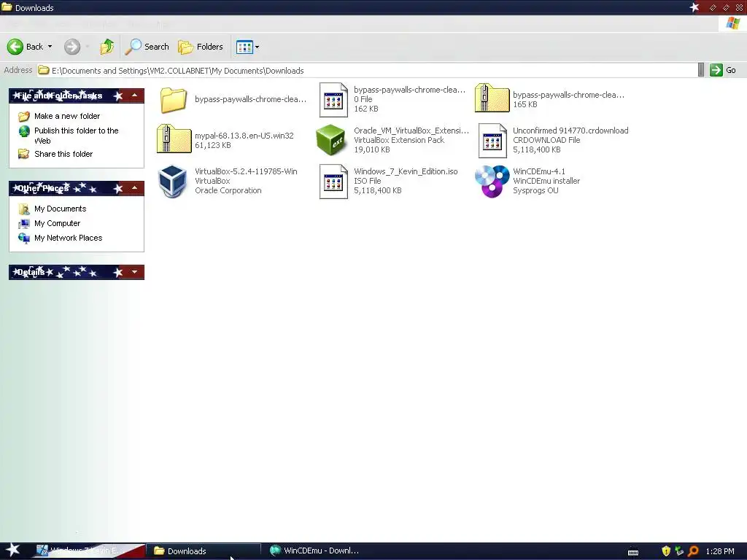Click the WinCDEmu-4.1 filename text
The width and height of the screenshot is (747, 560).
[x=539, y=171]
